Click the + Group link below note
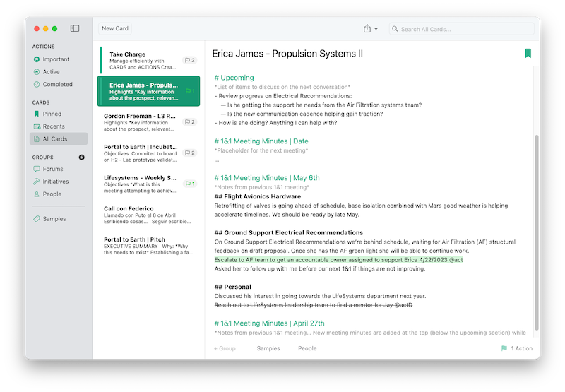Image resolution: width=565 pixels, height=392 pixels. point(225,348)
